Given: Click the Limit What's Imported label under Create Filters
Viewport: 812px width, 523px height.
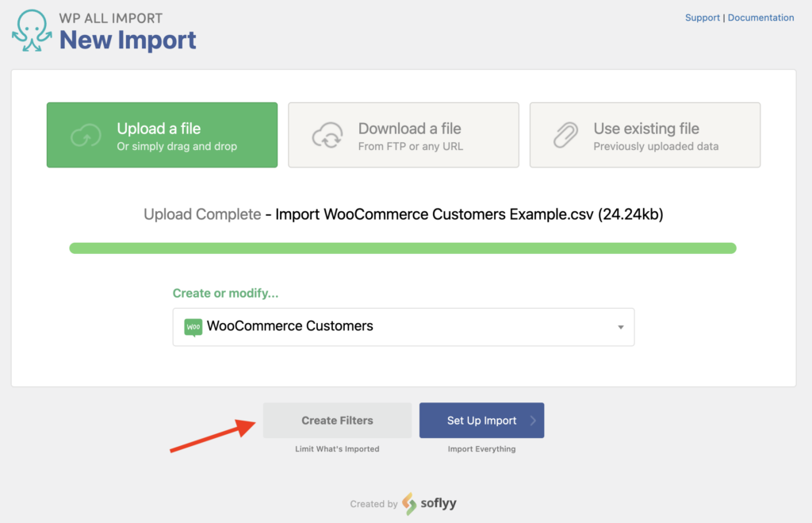Looking at the screenshot, I should tap(336, 448).
